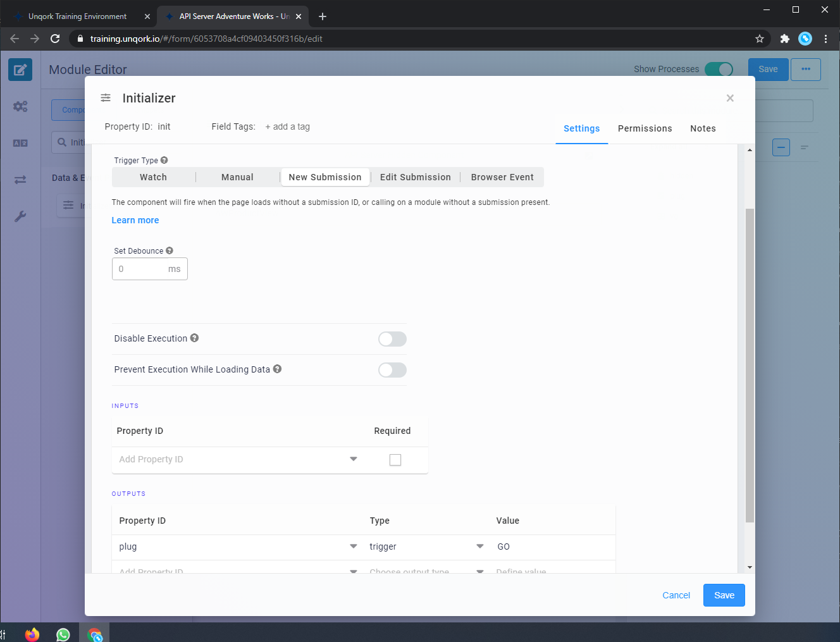The height and width of the screenshot is (642, 840).
Task: Click the Learn more link
Action: (135, 220)
